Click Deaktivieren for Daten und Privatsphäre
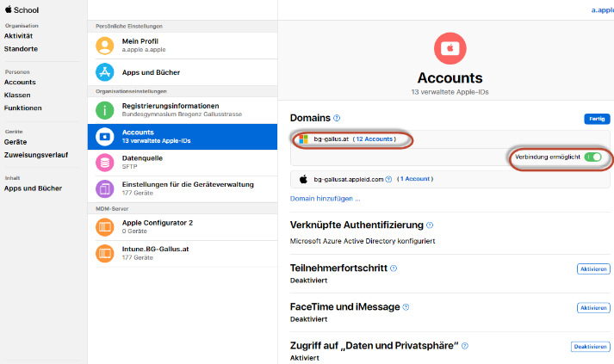Viewport: 614px width, 364px height. coord(590,347)
